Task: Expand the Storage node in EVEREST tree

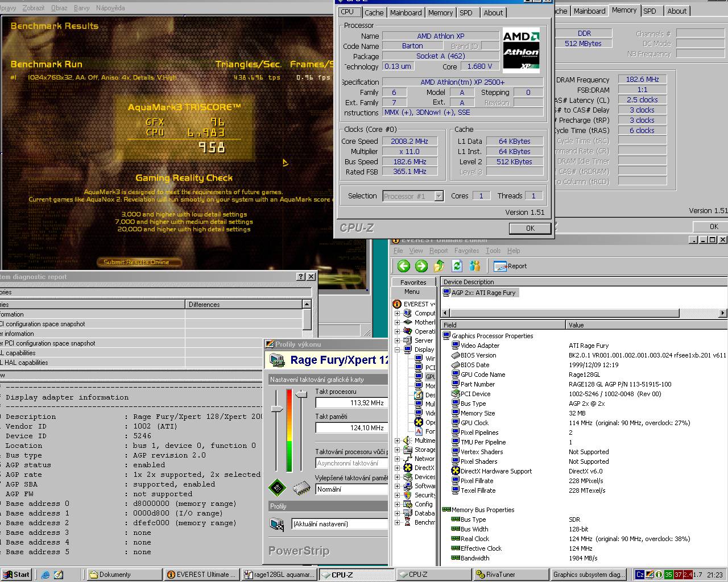Action: click(x=397, y=450)
